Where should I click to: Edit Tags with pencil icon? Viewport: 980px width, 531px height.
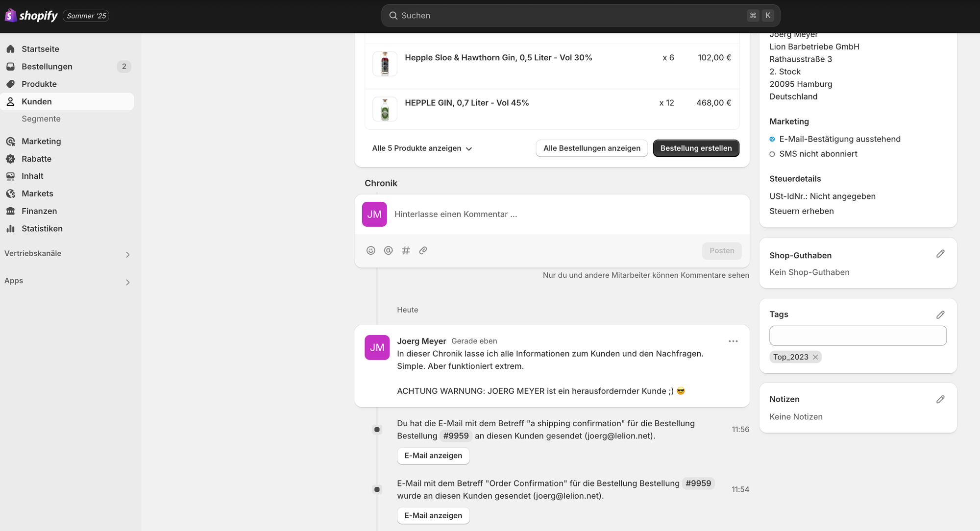940,314
